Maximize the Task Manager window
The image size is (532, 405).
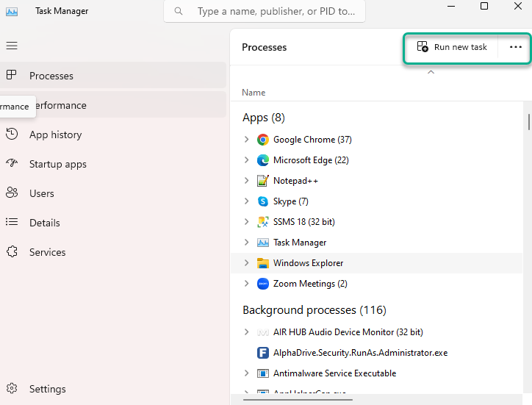[x=484, y=6]
